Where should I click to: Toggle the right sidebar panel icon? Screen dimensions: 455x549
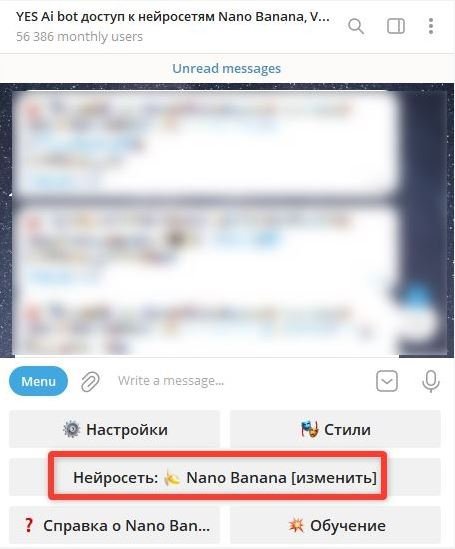396,26
